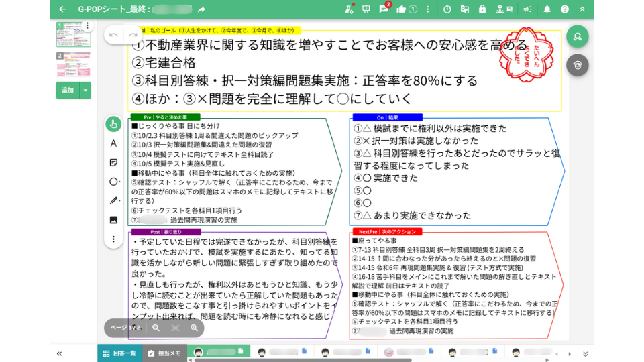Select the text A tool

(113, 143)
